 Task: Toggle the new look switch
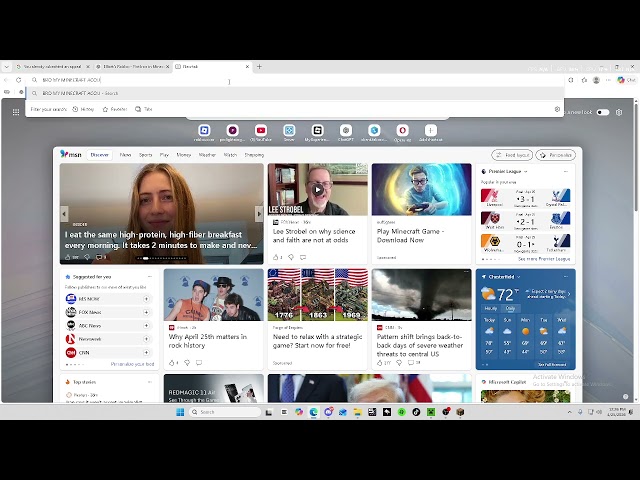coord(602,112)
